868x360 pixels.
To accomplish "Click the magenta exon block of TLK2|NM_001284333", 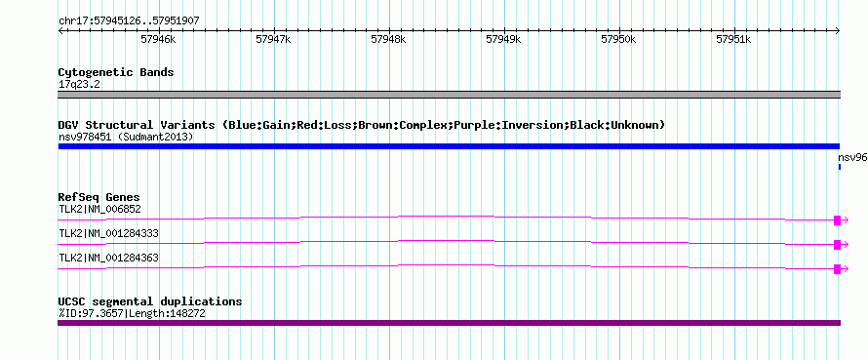I will [837, 245].
